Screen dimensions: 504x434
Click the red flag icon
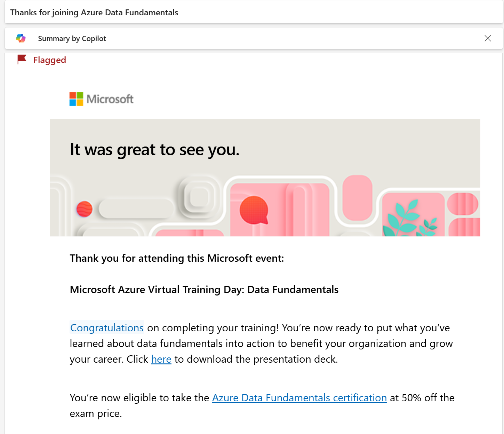pos(22,60)
